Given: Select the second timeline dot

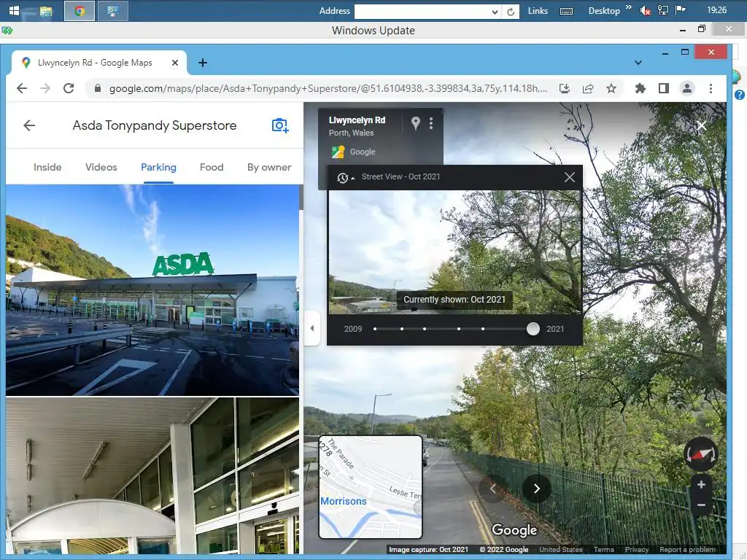Looking at the screenshot, I should 402,329.
